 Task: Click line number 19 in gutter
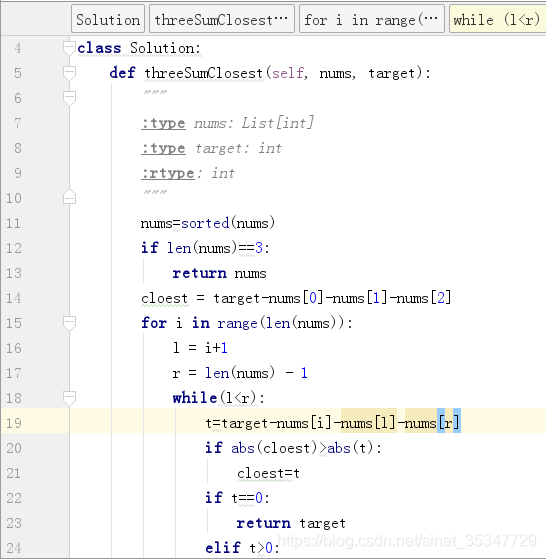point(14,423)
